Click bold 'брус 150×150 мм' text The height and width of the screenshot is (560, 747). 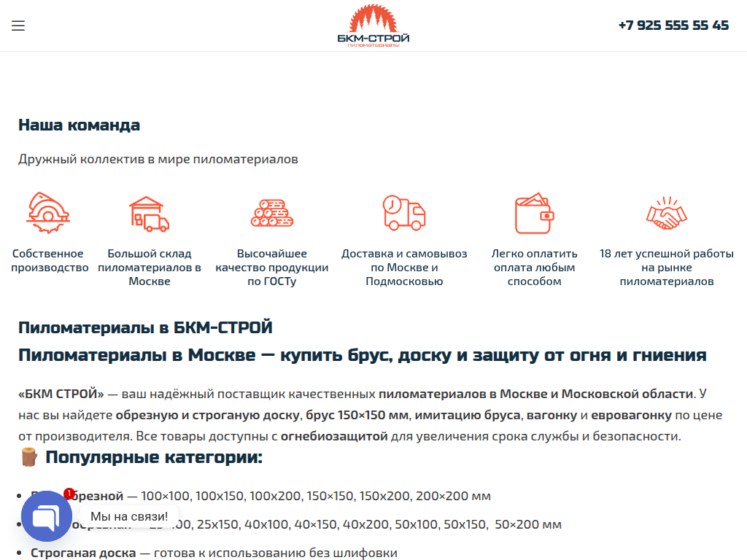coord(357,415)
